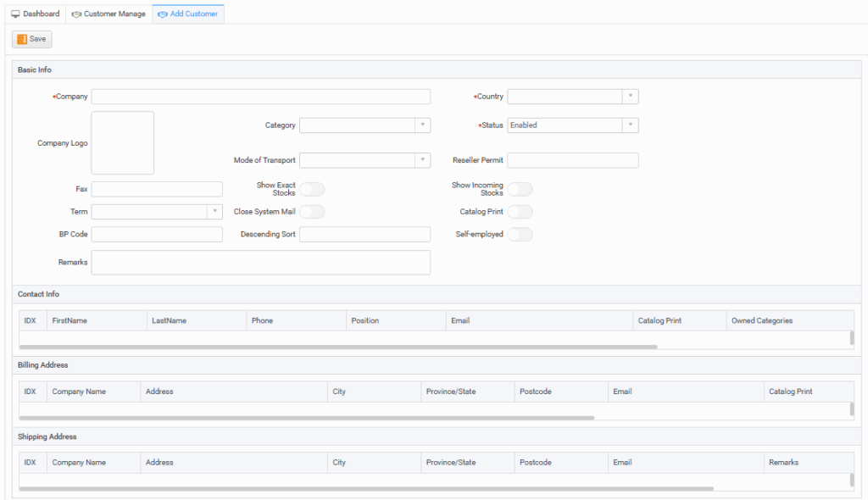Select the Add Customer tab
The width and height of the screenshot is (868, 500).
click(188, 14)
